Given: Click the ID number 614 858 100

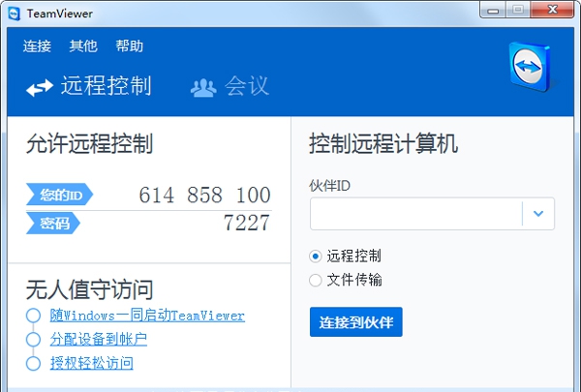Looking at the screenshot, I should pyautogui.click(x=205, y=195).
